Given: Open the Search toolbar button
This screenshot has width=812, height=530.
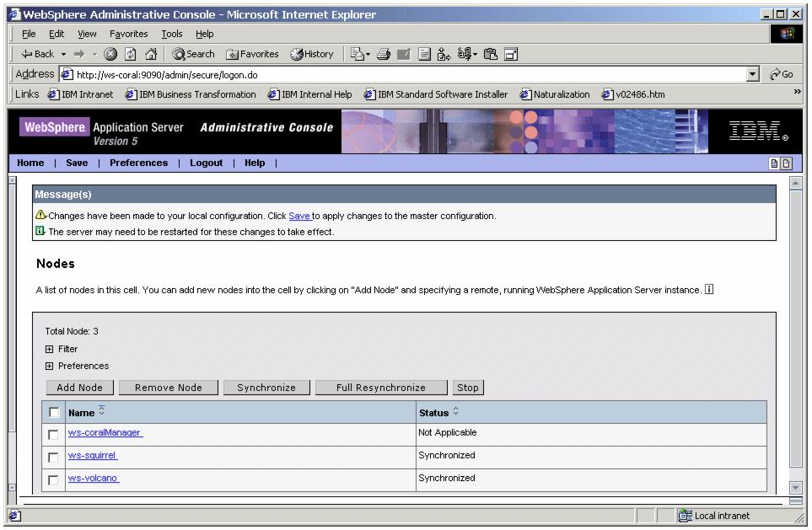Looking at the screenshot, I should pos(193,54).
